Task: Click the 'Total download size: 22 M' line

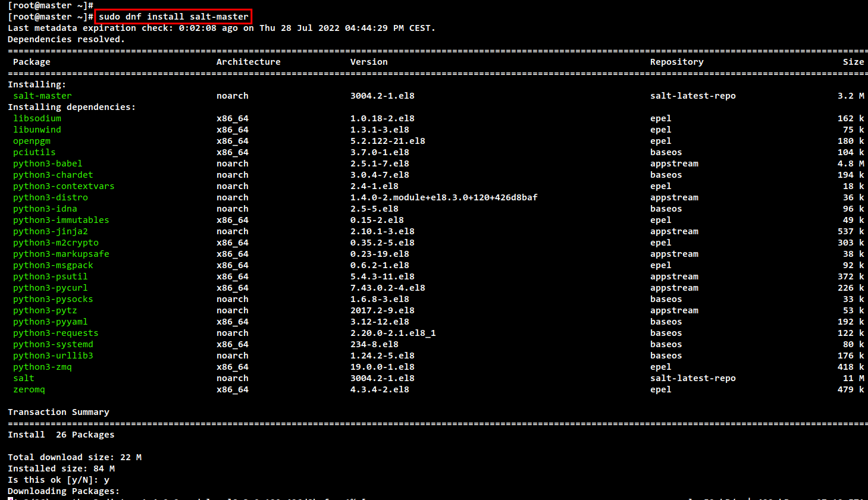Action: click(x=74, y=457)
